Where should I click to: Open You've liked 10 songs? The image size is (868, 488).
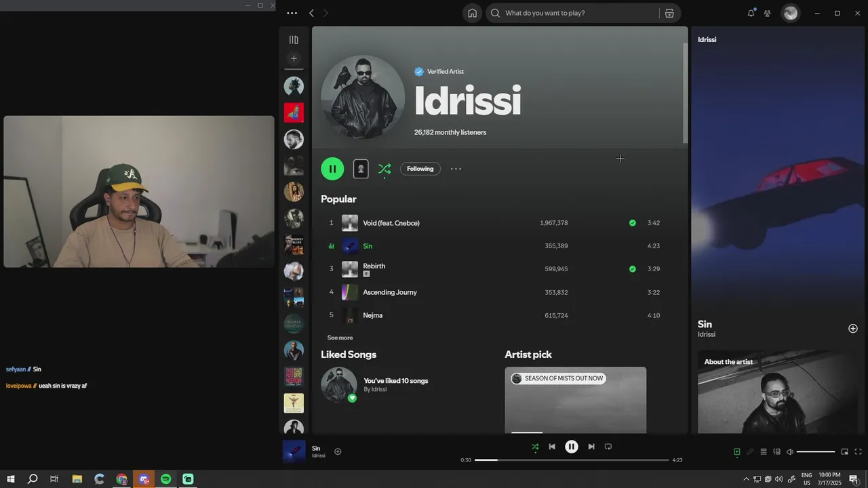pos(396,381)
